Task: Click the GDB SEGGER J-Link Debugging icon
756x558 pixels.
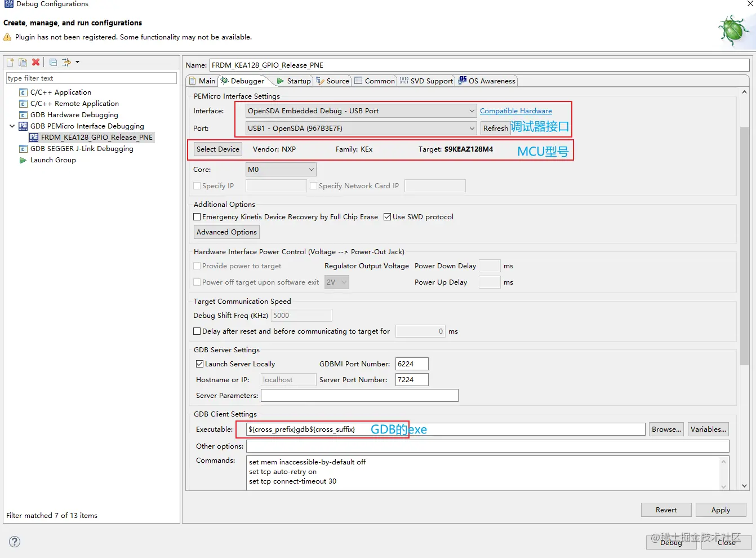Action: click(23, 149)
